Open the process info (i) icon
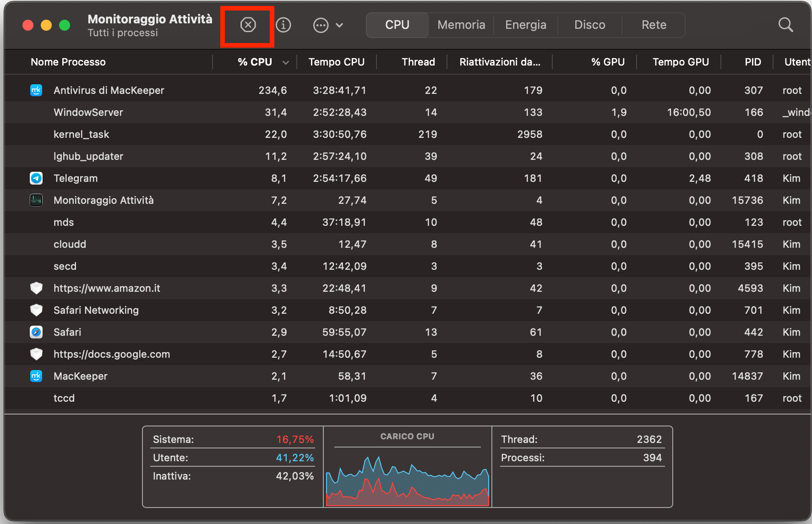812x524 pixels. pyautogui.click(x=283, y=25)
